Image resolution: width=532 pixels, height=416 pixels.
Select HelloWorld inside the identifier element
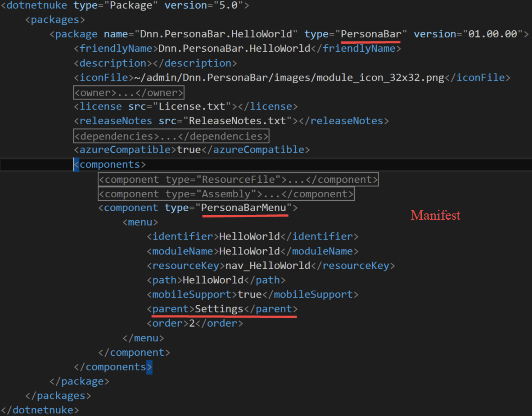coord(249,236)
